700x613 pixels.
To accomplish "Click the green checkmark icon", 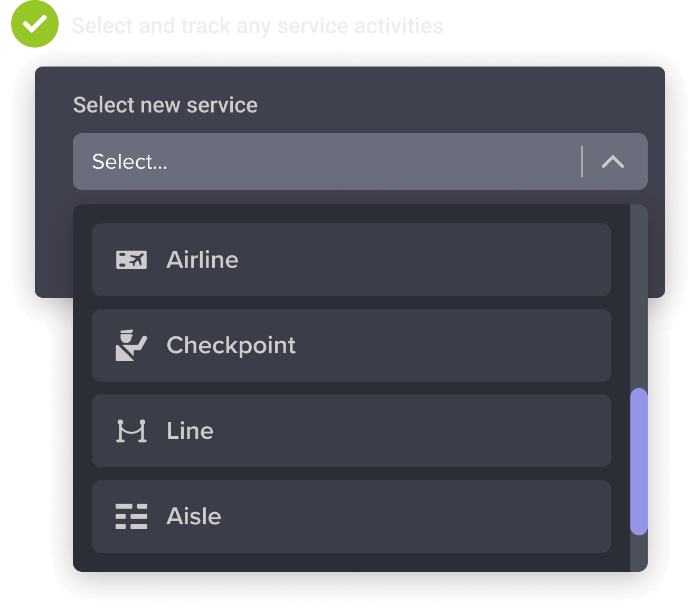I will point(35,24).
